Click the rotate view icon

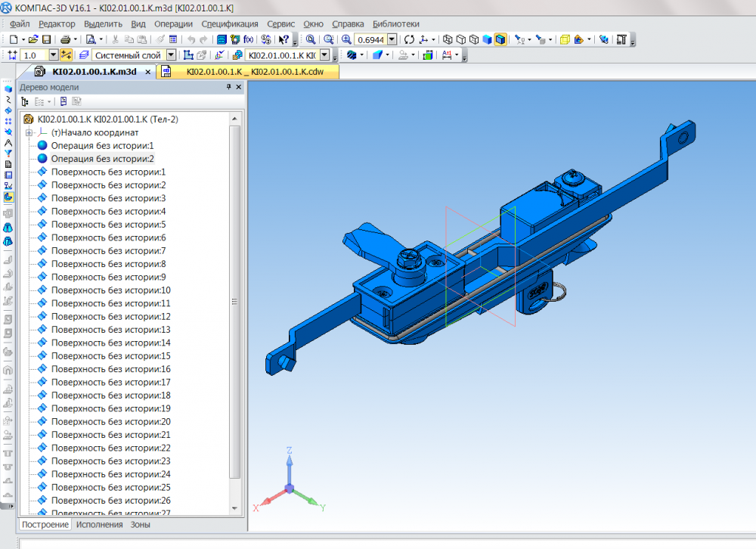click(x=409, y=39)
